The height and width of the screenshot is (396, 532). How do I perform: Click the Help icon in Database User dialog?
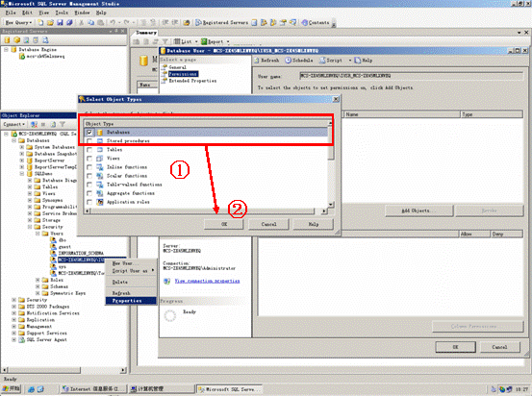click(358, 61)
